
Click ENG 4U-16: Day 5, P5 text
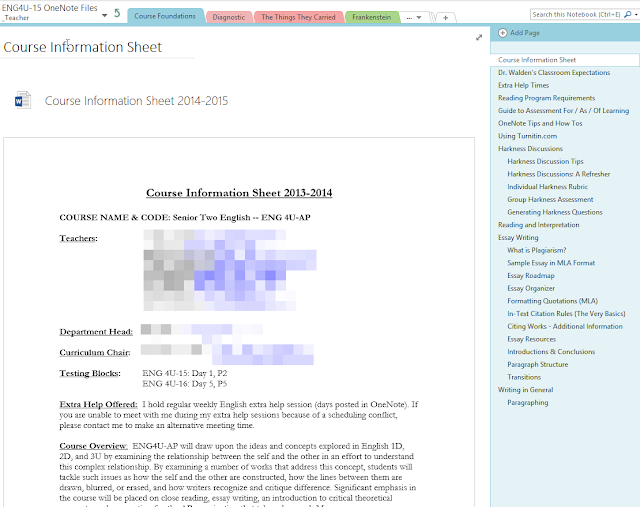click(184, 383)
